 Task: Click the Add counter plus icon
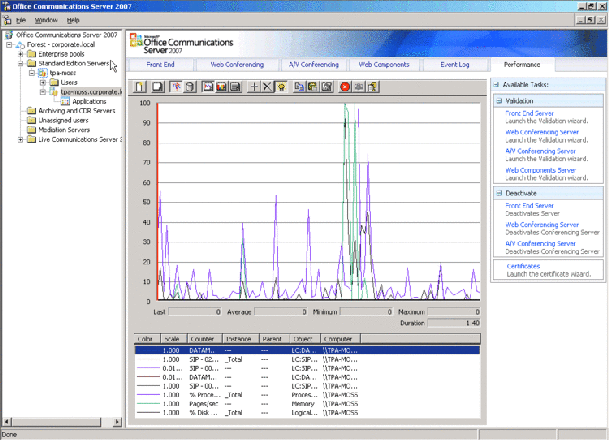[x=254, y=87]
